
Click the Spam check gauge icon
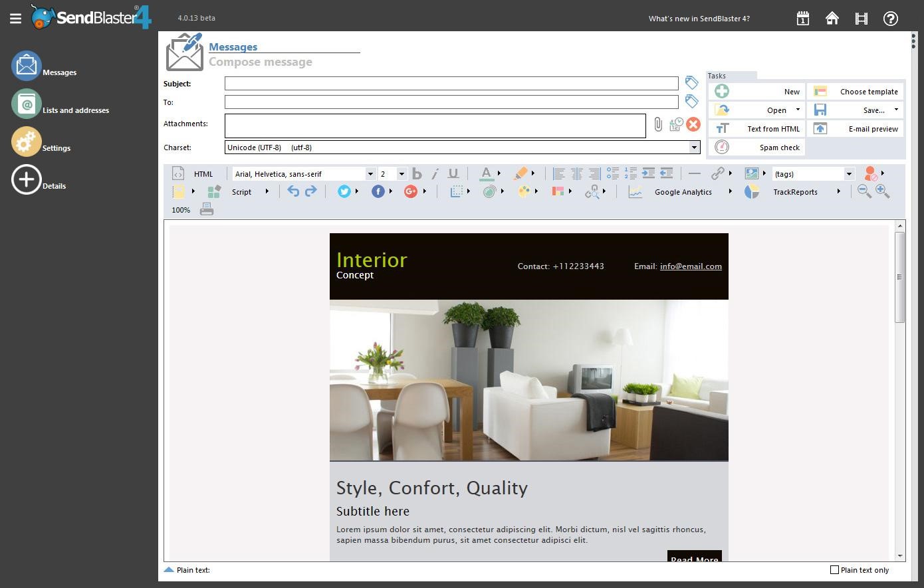pos(722,147)
